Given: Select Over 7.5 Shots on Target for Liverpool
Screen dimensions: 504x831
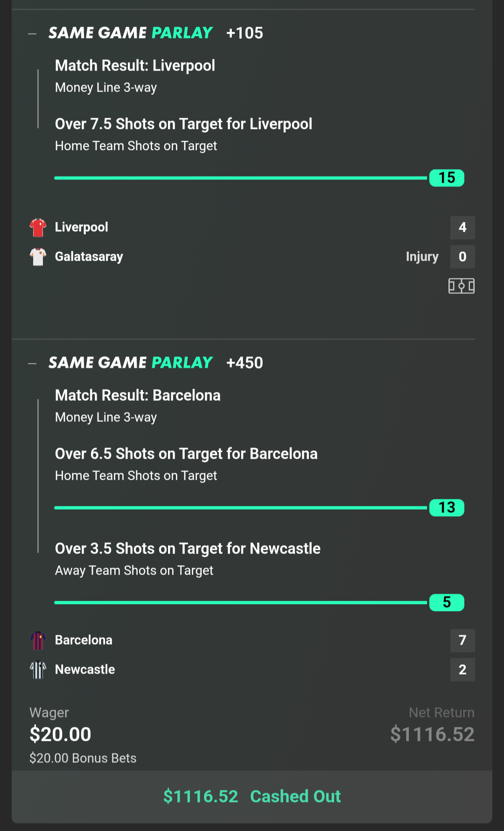Looking at the screenshot, I should pos(183,124).
